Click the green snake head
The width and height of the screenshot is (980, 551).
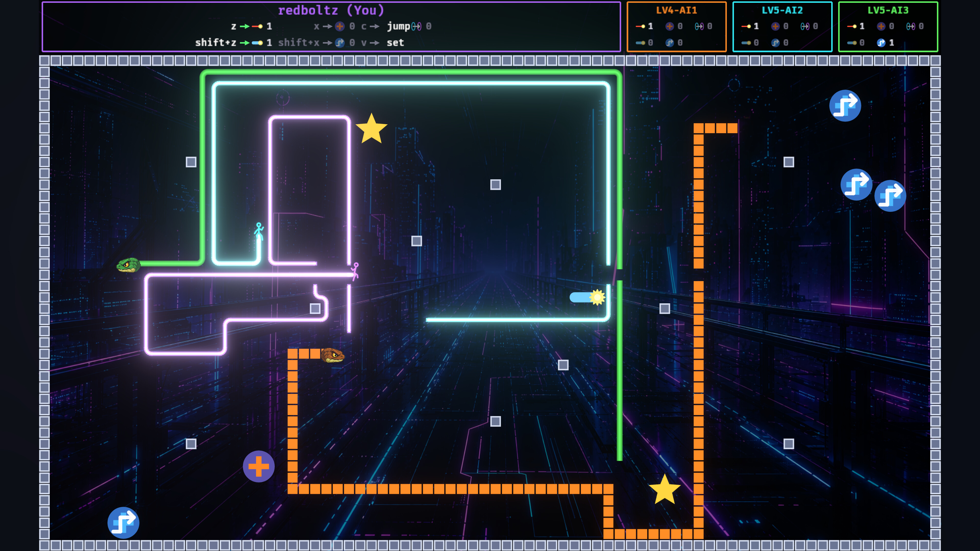pyautogui.click(x=129, y=265)
